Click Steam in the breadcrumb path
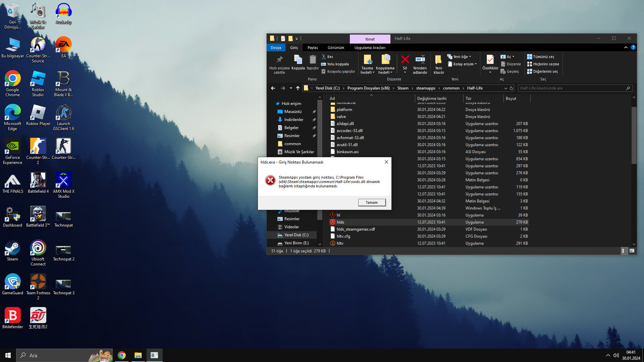Image resolution: width=644 pixels, height=362 pixels. (x=403, y=88)
